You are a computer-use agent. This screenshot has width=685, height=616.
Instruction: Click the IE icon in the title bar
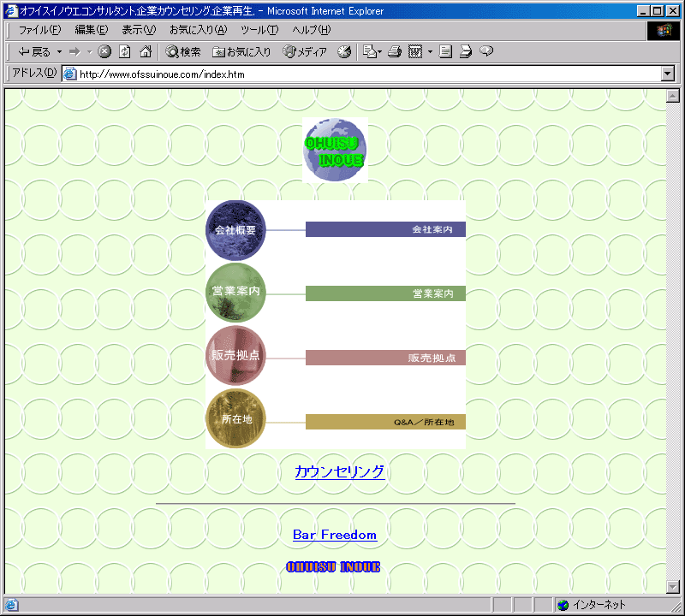click(x=11, y=11)
